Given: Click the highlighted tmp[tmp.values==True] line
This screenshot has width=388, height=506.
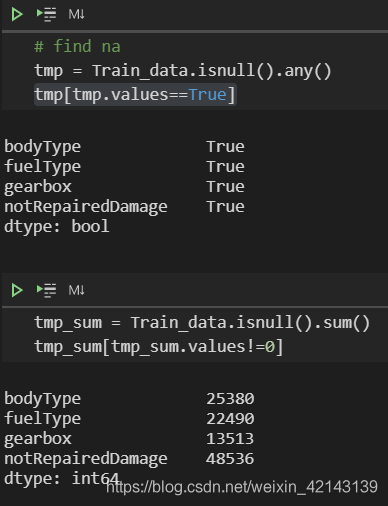Looking at the screenshot, I should [x=135, y=95].
